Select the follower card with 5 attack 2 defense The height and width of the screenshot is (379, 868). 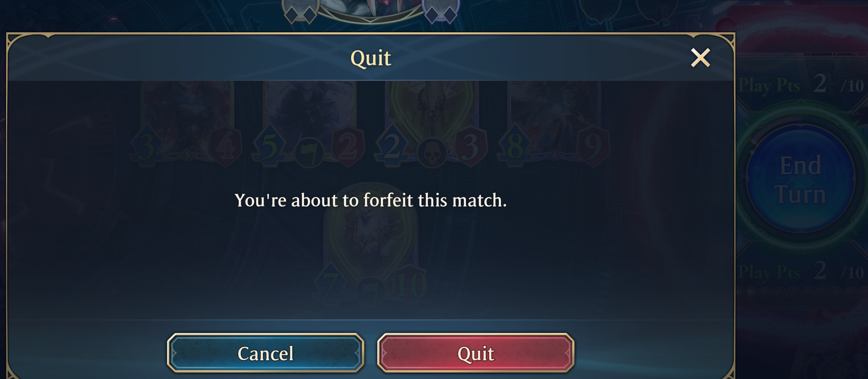pos(309,123)
